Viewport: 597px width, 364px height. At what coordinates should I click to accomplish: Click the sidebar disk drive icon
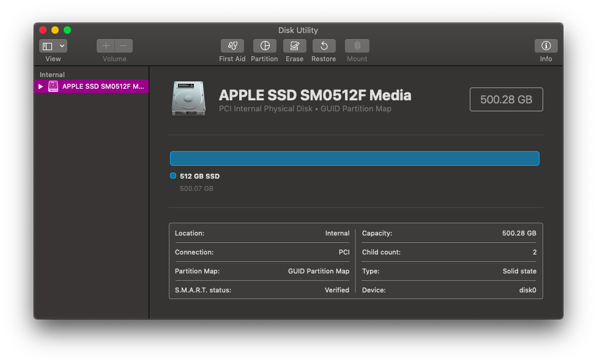coord(53,86)
